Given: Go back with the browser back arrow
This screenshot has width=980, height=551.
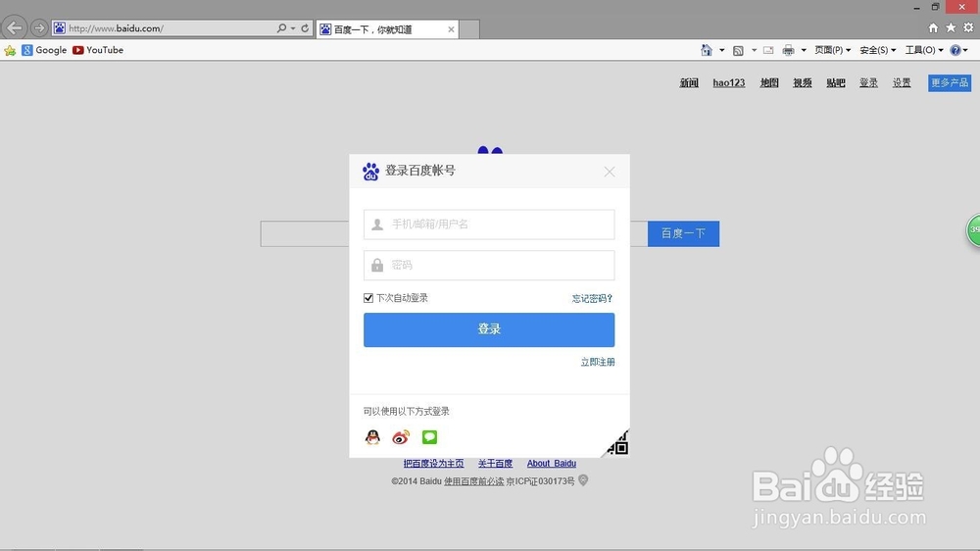Looking at the screenshot, I should pos(15,28).
